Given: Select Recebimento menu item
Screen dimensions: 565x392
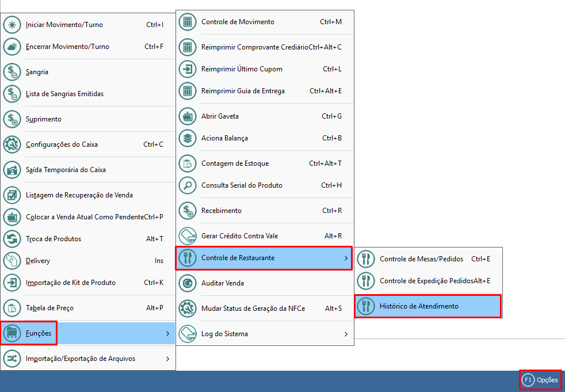Looking at the screenshot, I should click(x=222, y=211).
